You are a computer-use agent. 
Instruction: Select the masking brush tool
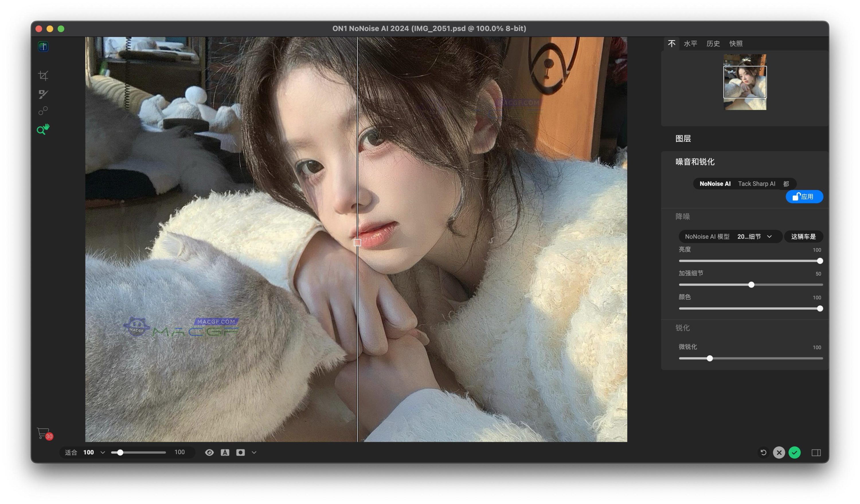tap(43, 94)
